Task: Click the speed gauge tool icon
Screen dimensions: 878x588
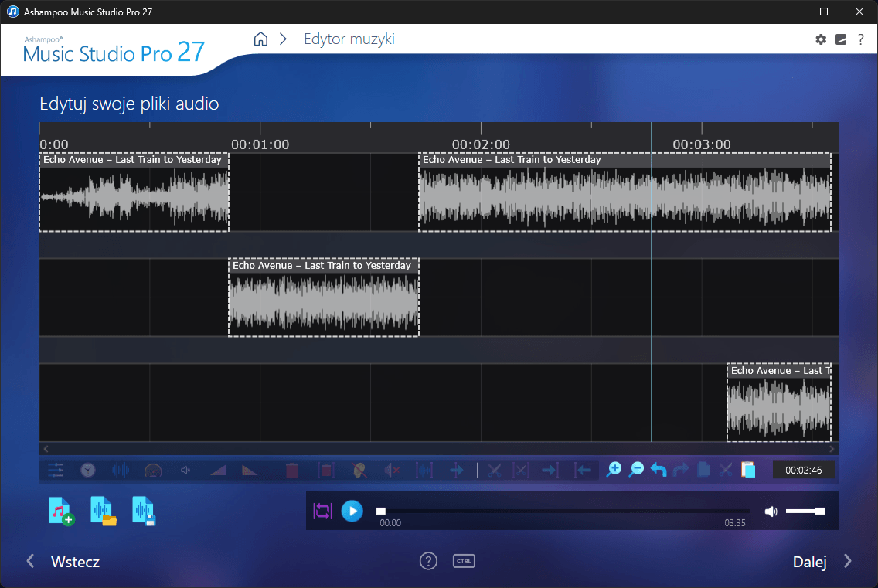Action: [x=153, y=471]
